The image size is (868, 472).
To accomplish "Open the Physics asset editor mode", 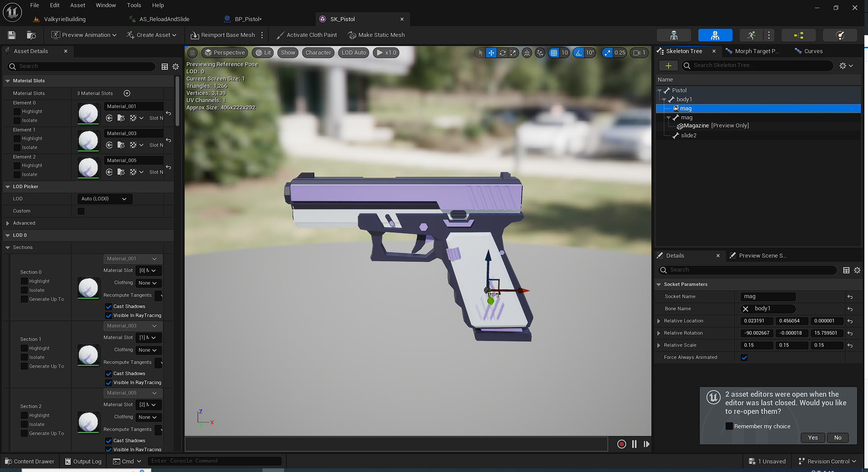I will (x=840, y=35).
